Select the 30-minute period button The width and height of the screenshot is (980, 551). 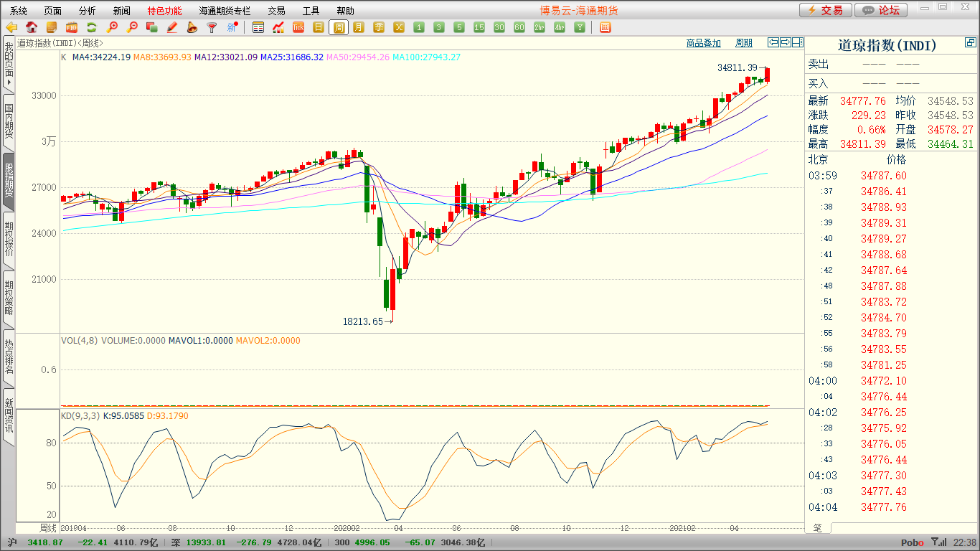(x=499, y=27)
